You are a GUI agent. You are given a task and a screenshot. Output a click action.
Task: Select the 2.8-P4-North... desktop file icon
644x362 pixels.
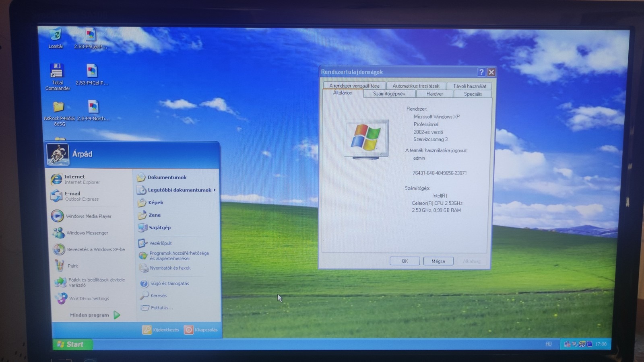93,111
